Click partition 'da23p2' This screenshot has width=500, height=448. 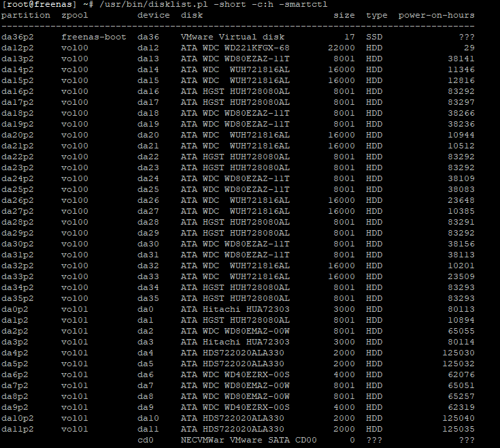pyautogui.click(x=18, y=167)
